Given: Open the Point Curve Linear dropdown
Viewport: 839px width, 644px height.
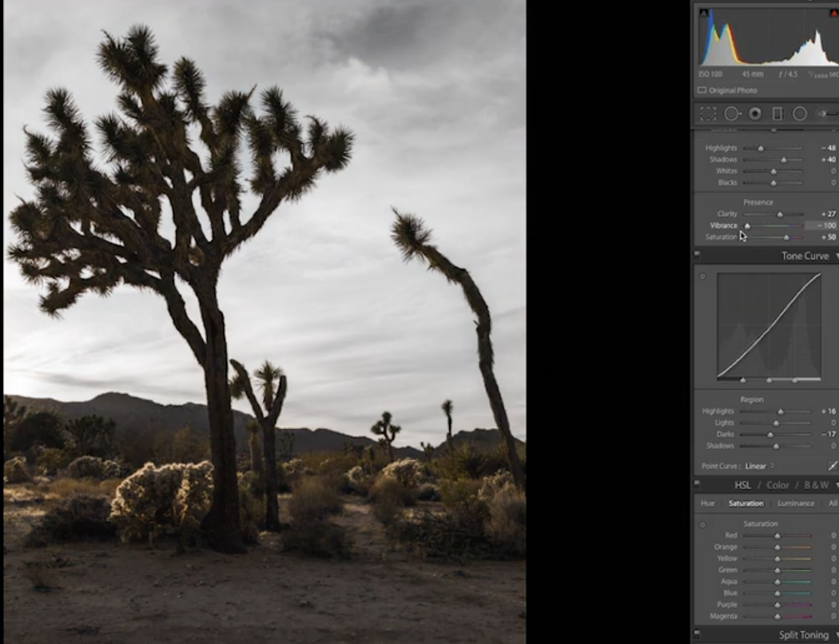Looking at the screenshot, I should 759,466.
